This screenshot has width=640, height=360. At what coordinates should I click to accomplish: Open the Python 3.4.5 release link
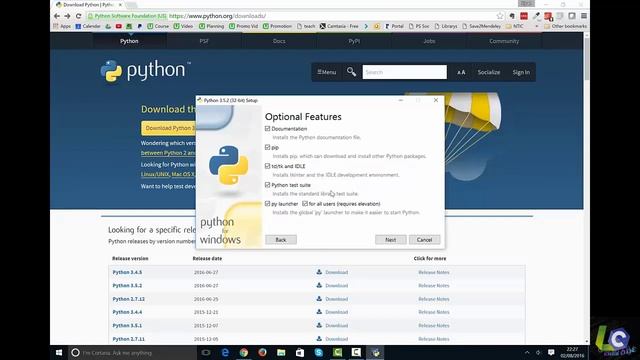(127, 272)
